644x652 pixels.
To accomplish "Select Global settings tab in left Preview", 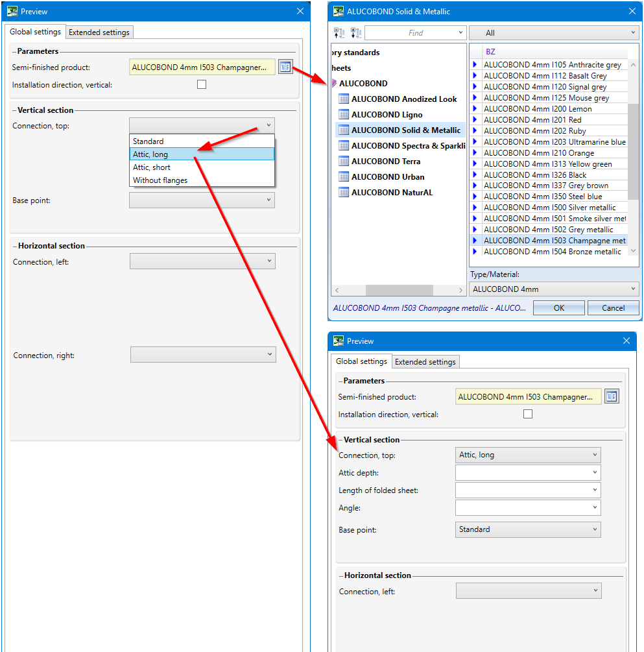I will point(35,32).
